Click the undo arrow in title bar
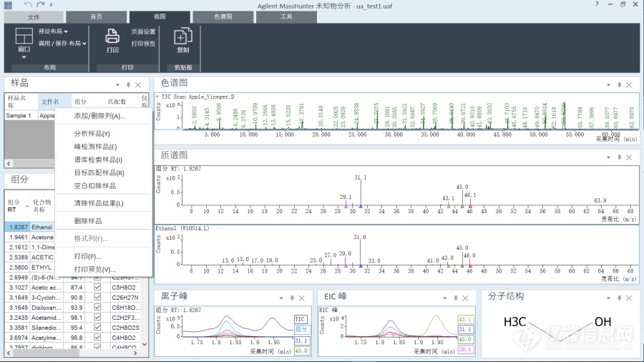This screenshot has height=362, width=644. [x=28, y=5]
